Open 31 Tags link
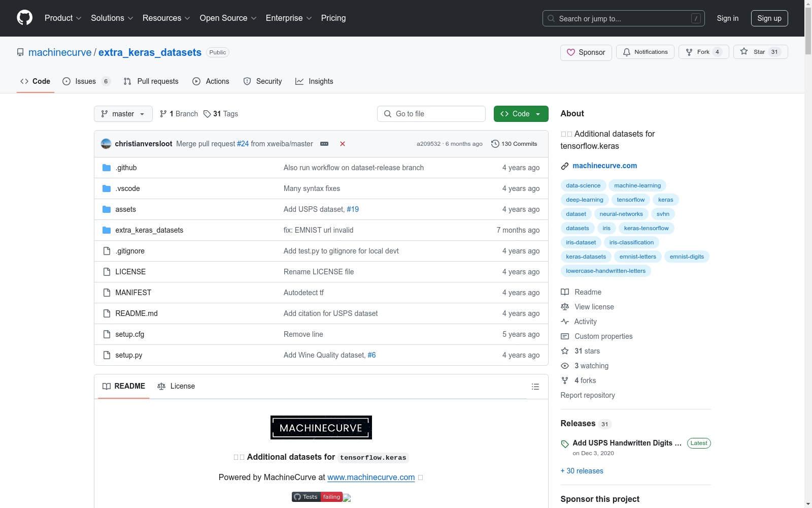This screenshot has height=508, width=812. click(221, 114)
